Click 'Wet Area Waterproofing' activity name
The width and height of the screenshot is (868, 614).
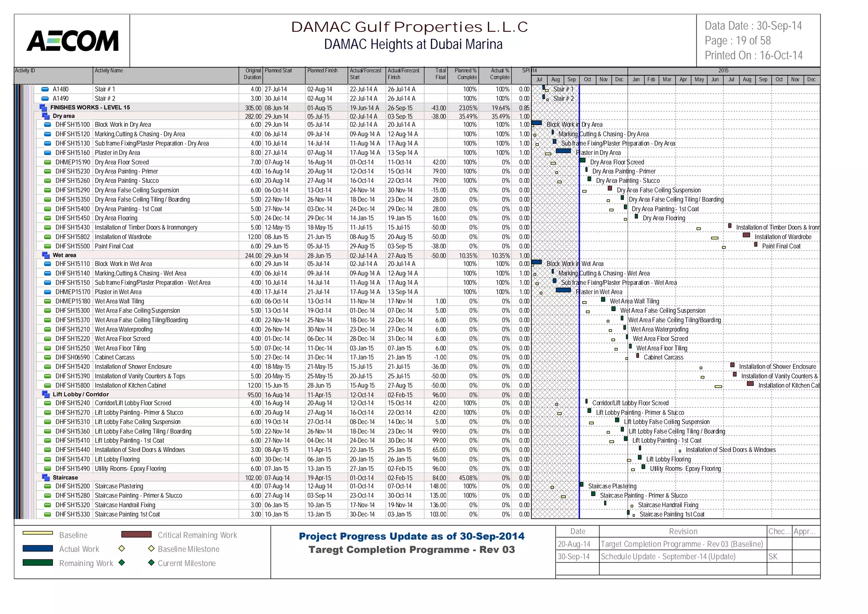124,329
